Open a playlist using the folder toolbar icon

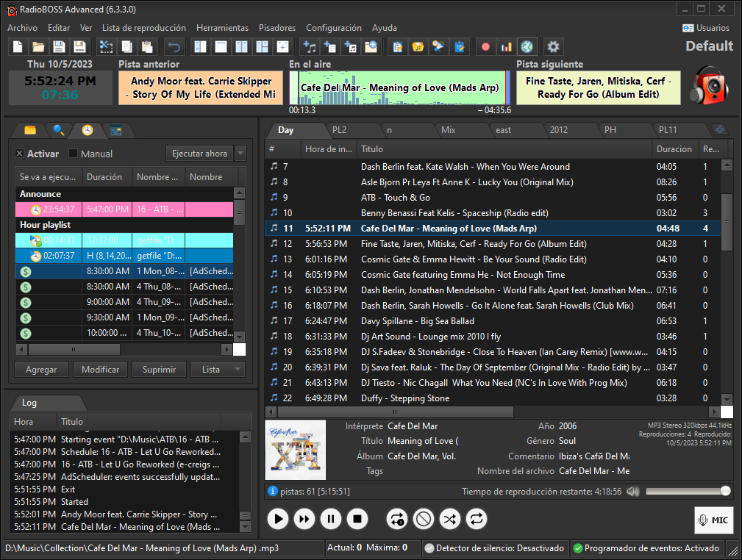click(38, 47)
